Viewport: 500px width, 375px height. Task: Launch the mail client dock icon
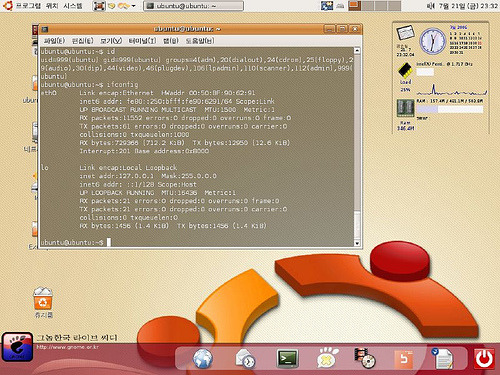[245, 358]
